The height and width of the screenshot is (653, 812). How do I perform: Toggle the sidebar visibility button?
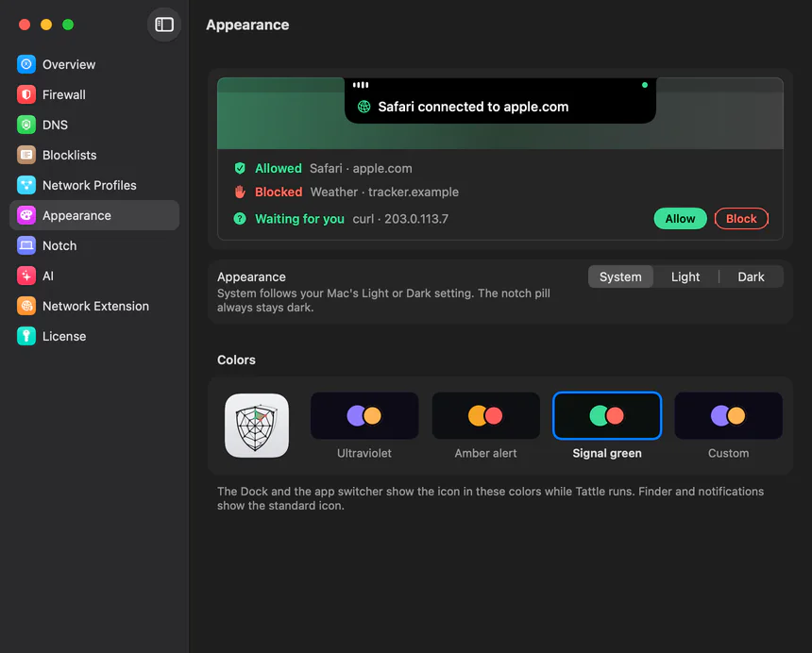(x=164, y=25)
